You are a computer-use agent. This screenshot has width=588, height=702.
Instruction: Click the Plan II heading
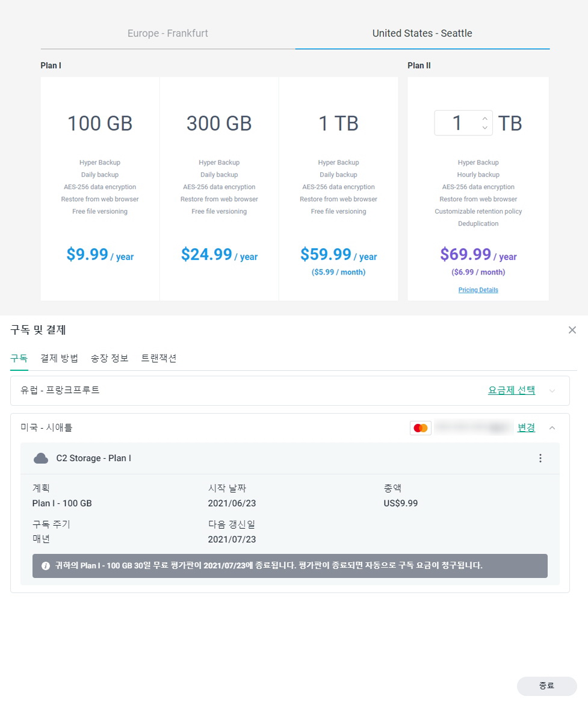coord(419,66)
